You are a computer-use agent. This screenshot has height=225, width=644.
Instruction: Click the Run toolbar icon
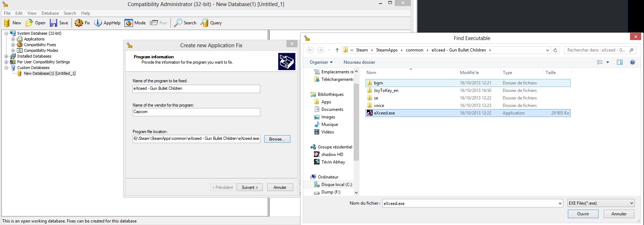click(x=153, y=23)
